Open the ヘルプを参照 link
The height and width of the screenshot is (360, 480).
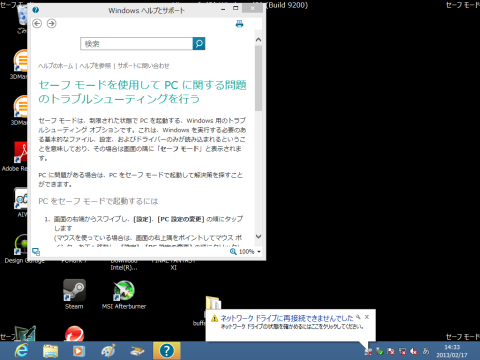click(95, 66)
